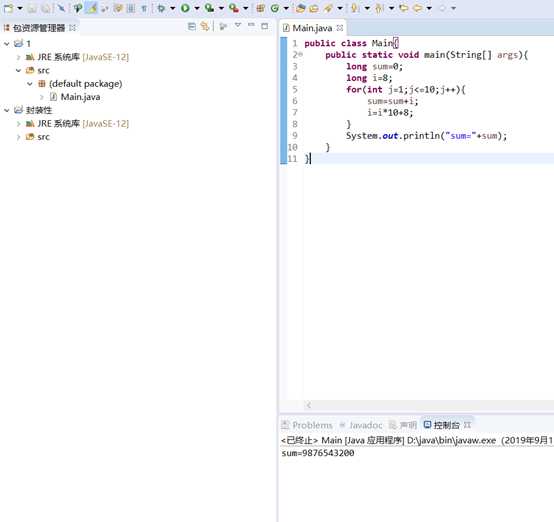Toggle Block Selection Mode icon
This screenshot has width=554, height=522.
coord(131,8)
